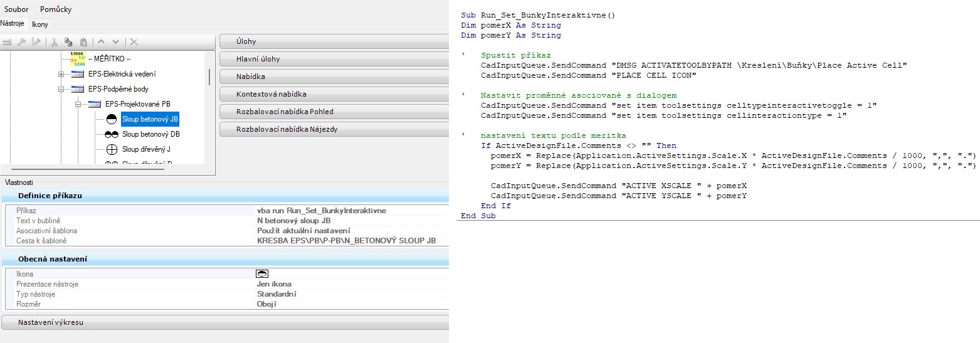The height and width of the screenshot is (343, 980).
Task: Expand the EPS-Elektrická vedení tree node
Action: point(61,74)
